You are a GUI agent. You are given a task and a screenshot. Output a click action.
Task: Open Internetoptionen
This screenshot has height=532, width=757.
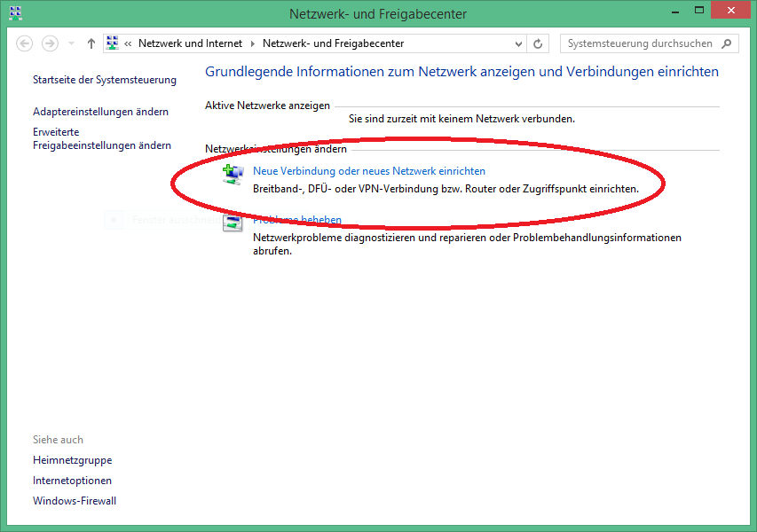(x=72, y=481)
